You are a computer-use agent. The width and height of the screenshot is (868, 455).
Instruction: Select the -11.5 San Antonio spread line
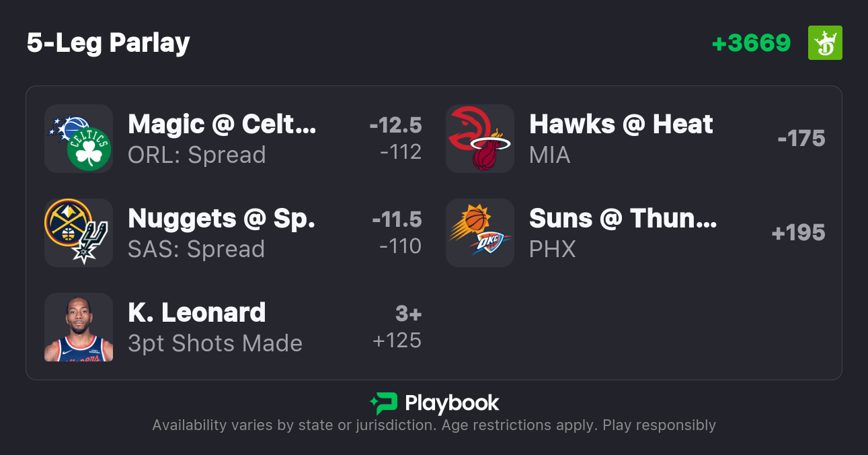(x=397, y=219)
